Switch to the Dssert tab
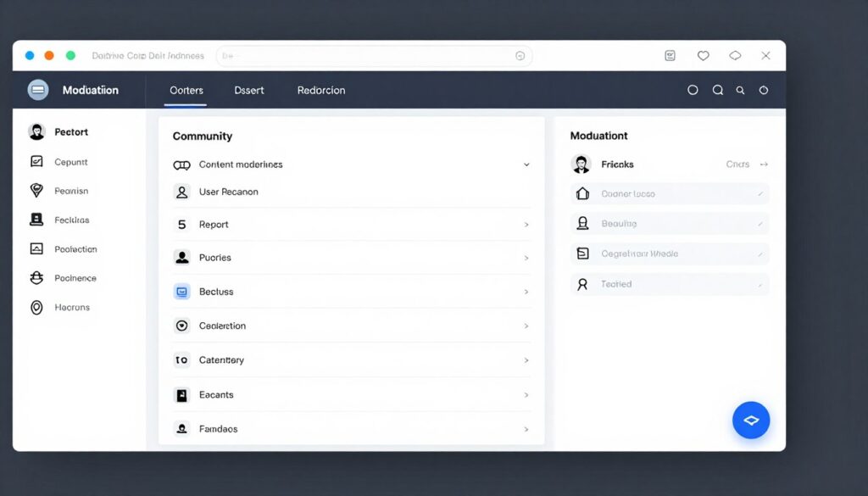868x496 pixels. click(x=249, y=90)
